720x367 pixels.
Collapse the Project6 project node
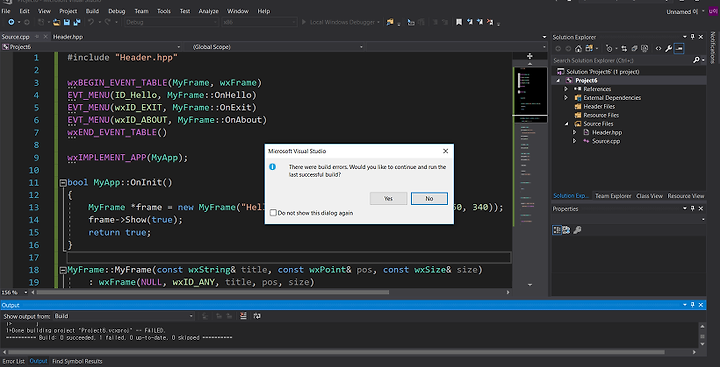pos(558,80)
